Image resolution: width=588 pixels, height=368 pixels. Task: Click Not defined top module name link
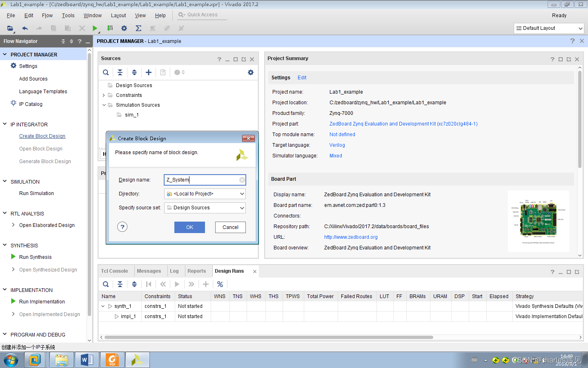(x=342, y=135)
